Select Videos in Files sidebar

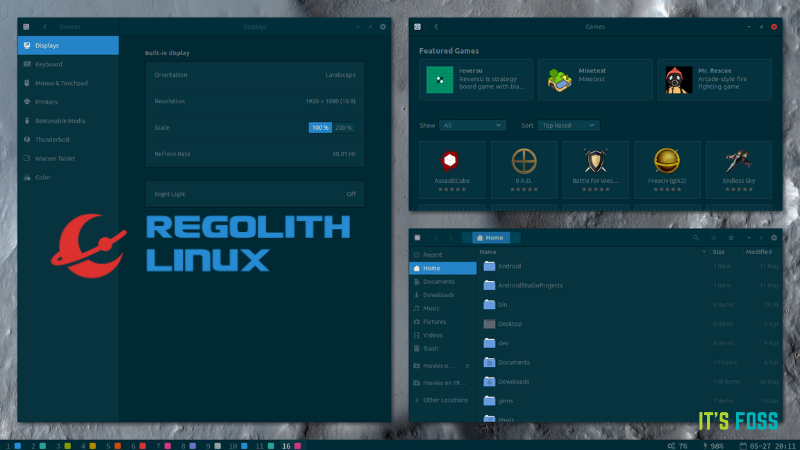click(443, 335)
